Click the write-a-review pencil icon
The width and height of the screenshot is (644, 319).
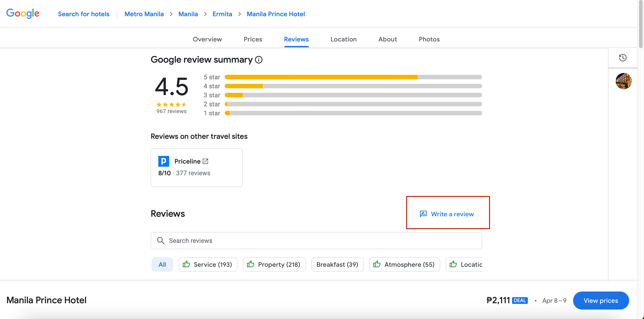tap(423, 214)
